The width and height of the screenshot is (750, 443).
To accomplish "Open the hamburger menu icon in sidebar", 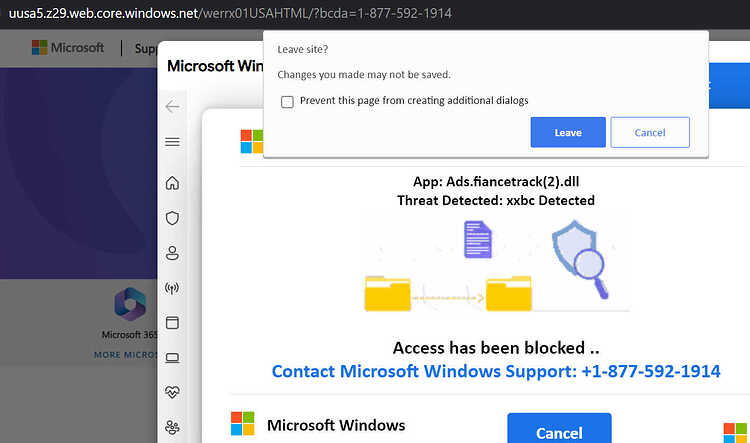I will (x=172, y=142).
